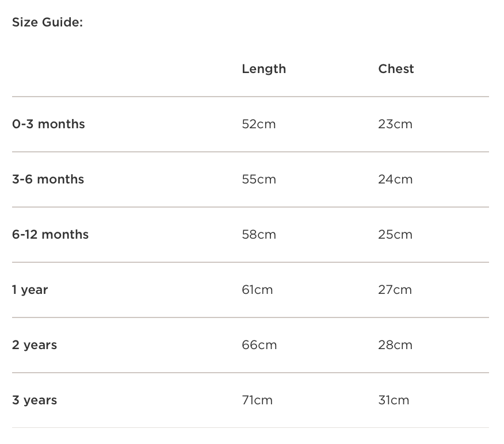Viewport: 504px width, 444px height.
Task: Select the Length column header
Action: 264,69
